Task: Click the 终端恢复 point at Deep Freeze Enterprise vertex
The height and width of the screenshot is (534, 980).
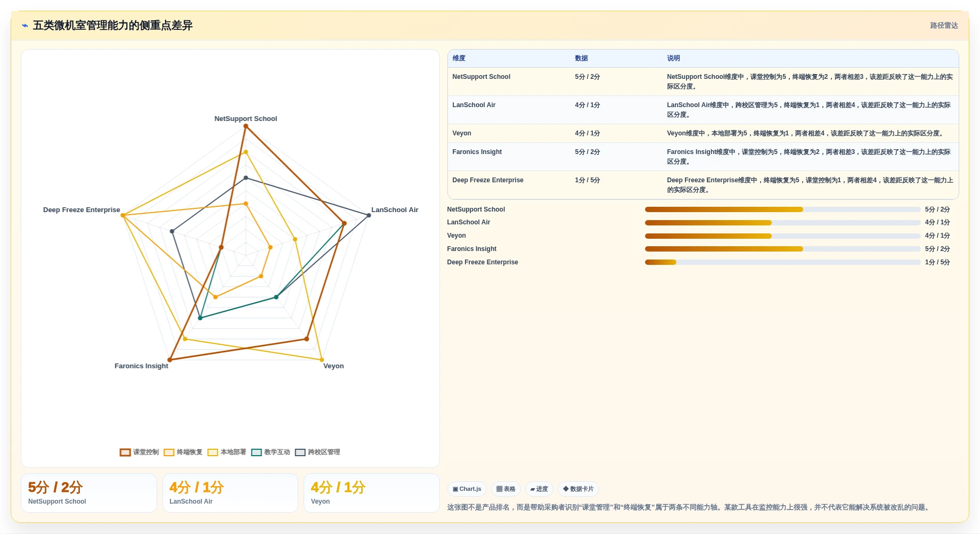Action: 123,215
